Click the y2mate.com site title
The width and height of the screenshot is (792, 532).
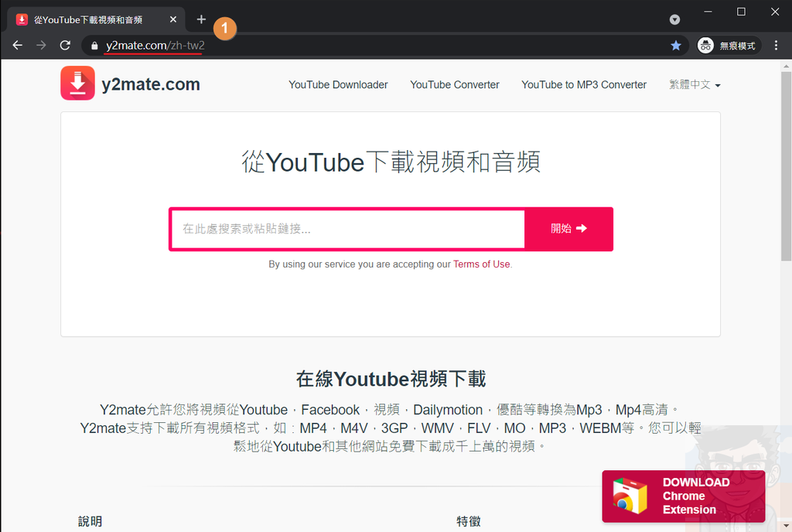[x=151, y=84]
